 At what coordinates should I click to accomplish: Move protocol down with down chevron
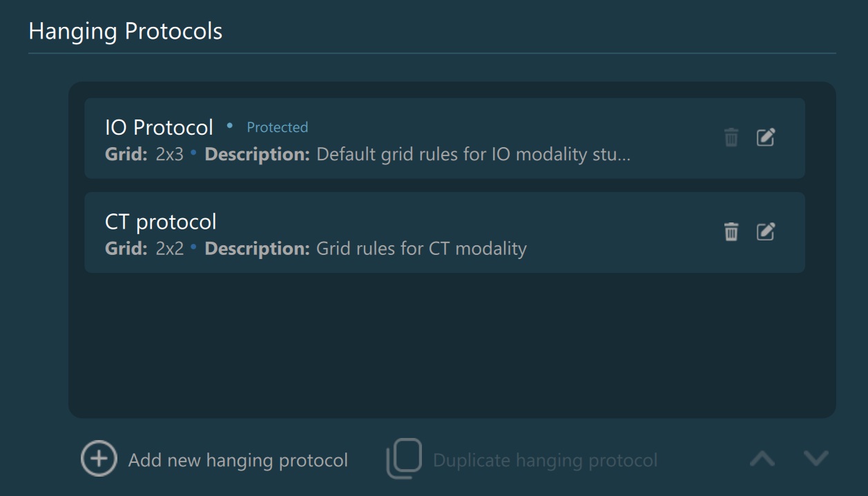816,459
